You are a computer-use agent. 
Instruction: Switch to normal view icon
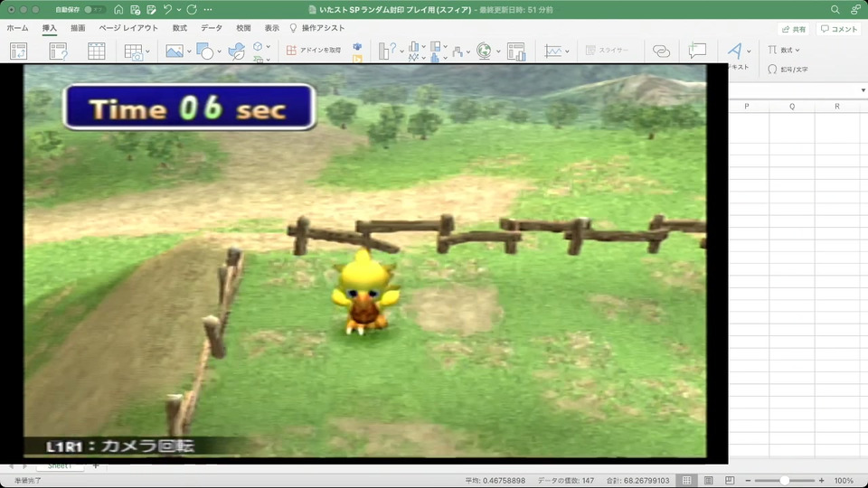pyautogui.click(x=687, y=480)
